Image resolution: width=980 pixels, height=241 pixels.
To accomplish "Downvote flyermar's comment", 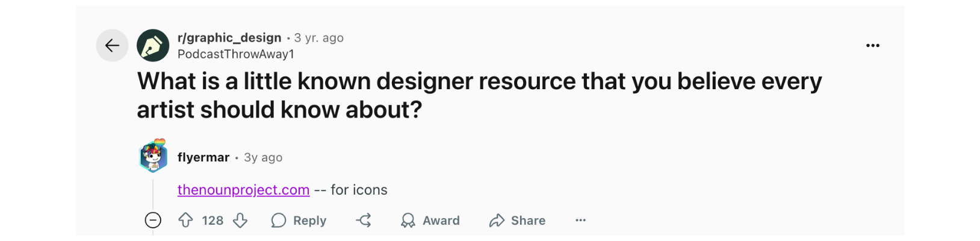I will [x=240, y=221].
